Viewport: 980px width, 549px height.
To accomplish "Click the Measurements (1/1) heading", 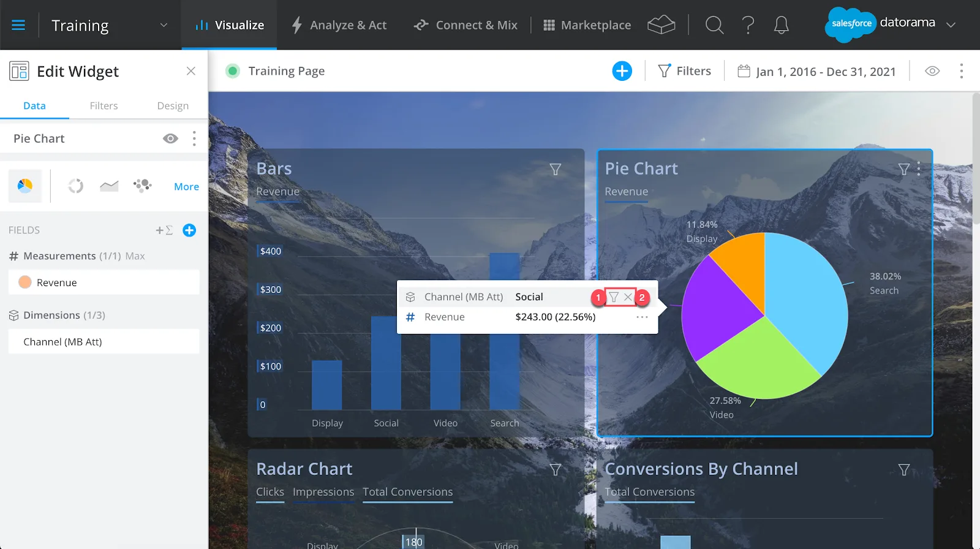I will [72, 256].
